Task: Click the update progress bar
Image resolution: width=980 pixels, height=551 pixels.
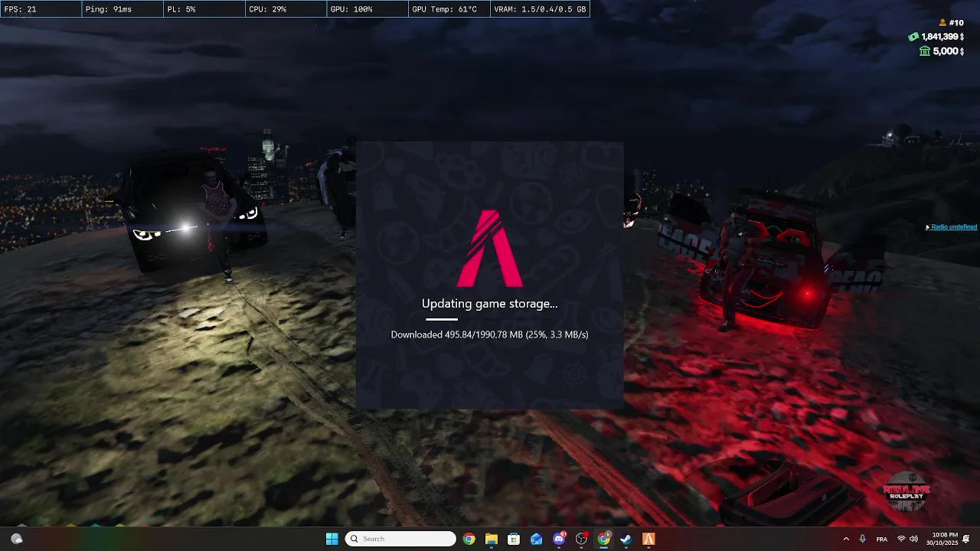Action: click(490, 319)
